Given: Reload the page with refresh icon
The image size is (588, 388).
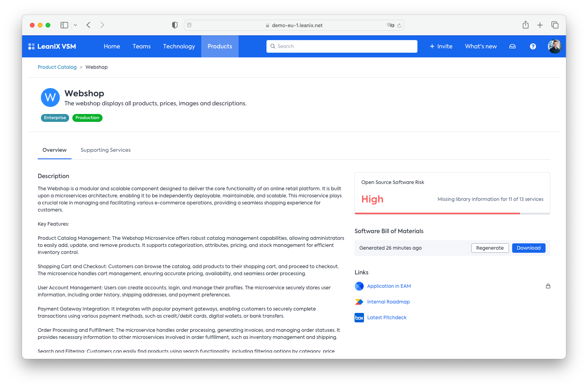Looking at the screenshot, I should pyautogui.click(x=399, y=25).
